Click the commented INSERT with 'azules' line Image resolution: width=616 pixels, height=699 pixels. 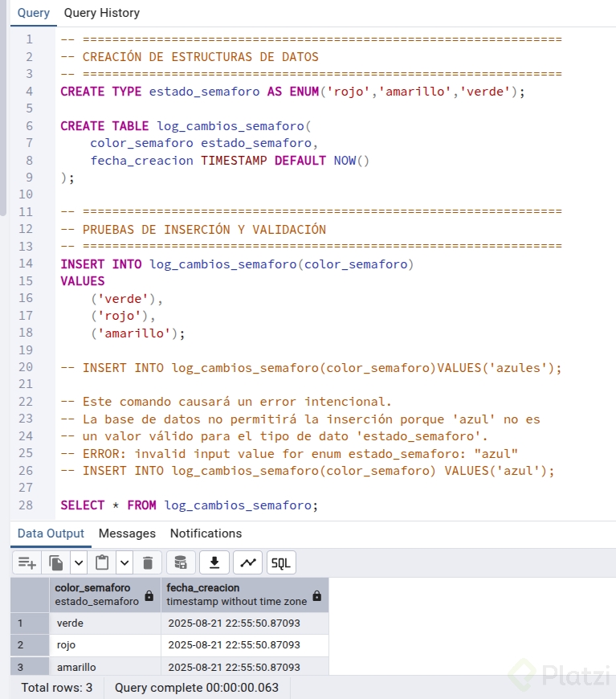(311, 368)
